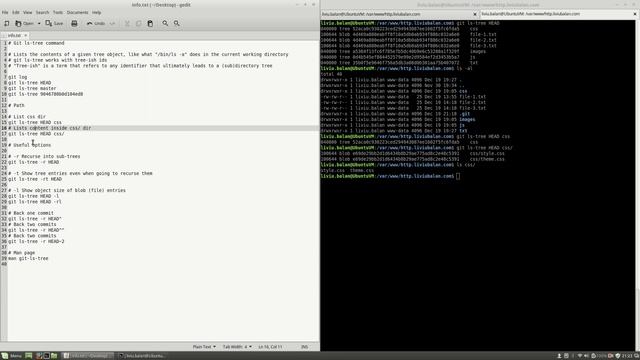Click the 'git ls-tree -r HEAD~2' line
The image size is (640, 360).
pyautogui.click(x=36, y=242)
